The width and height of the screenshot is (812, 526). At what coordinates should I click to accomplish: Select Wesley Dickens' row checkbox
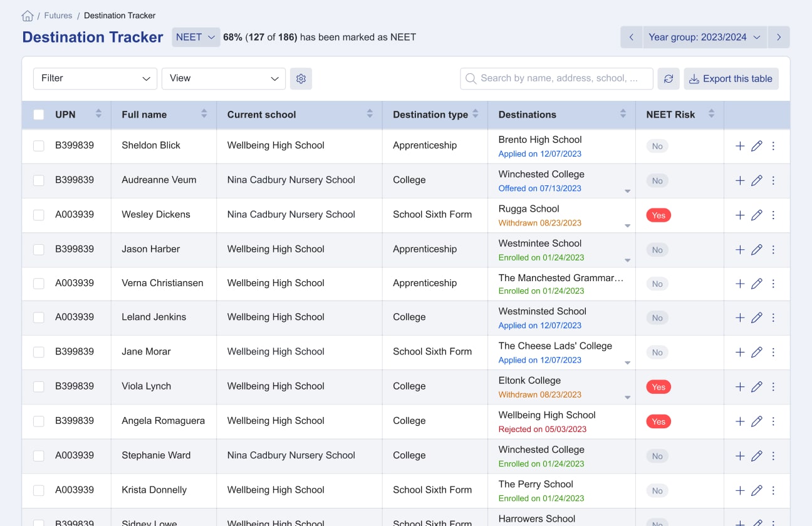(39, 215)
